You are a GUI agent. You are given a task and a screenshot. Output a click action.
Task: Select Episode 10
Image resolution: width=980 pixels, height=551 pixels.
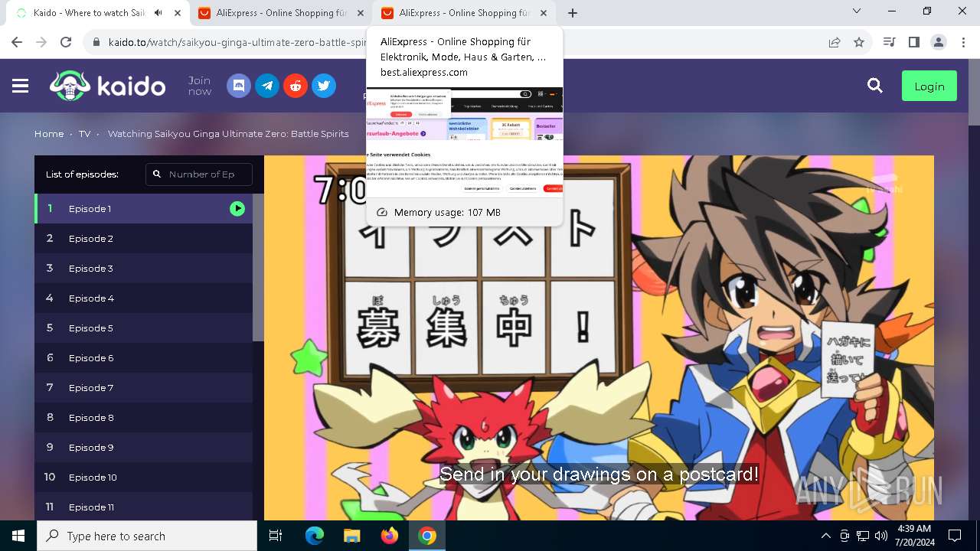(143, 477)
